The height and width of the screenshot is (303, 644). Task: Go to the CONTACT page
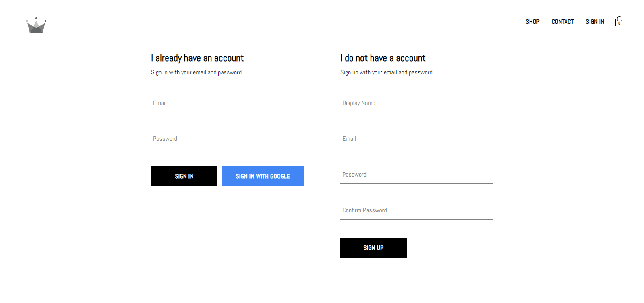pyautogui.click(x=562, y=22)
